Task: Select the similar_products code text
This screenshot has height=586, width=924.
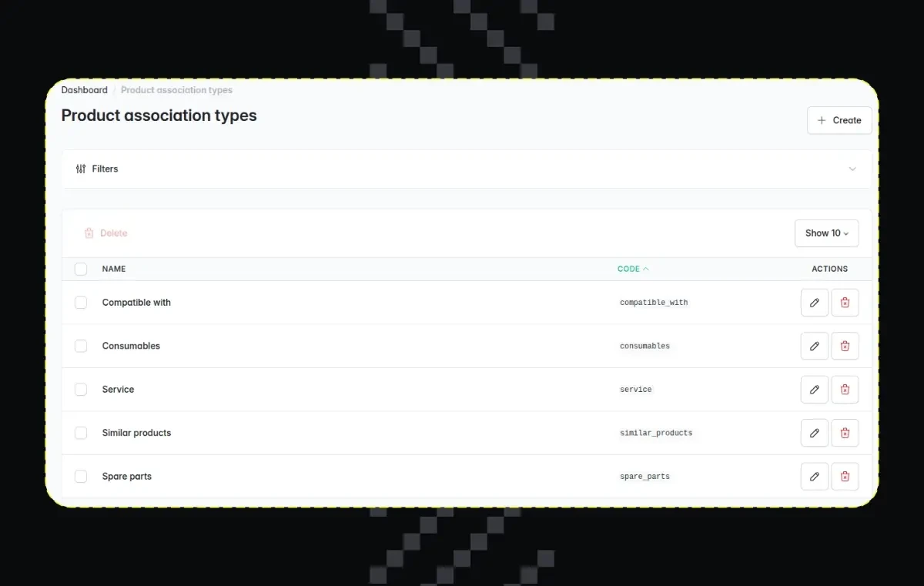Action: [656, 433]
